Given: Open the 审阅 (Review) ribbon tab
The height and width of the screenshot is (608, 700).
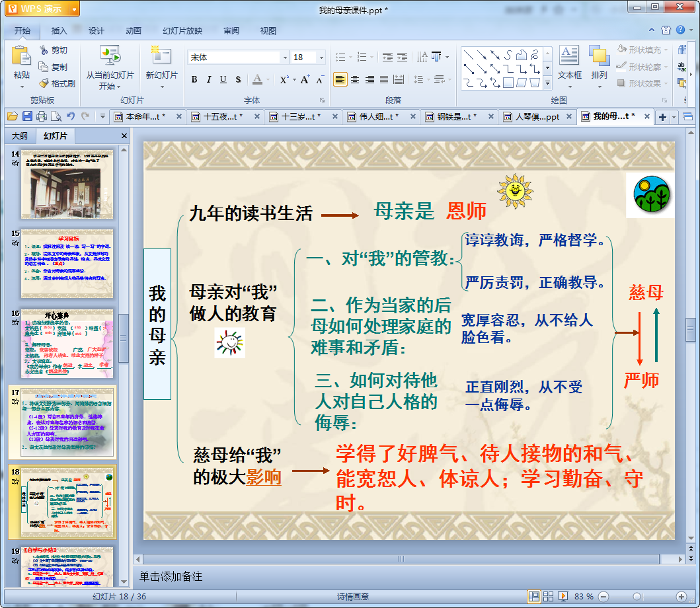Looking at the screenshot, I should (x=231, y=31).
